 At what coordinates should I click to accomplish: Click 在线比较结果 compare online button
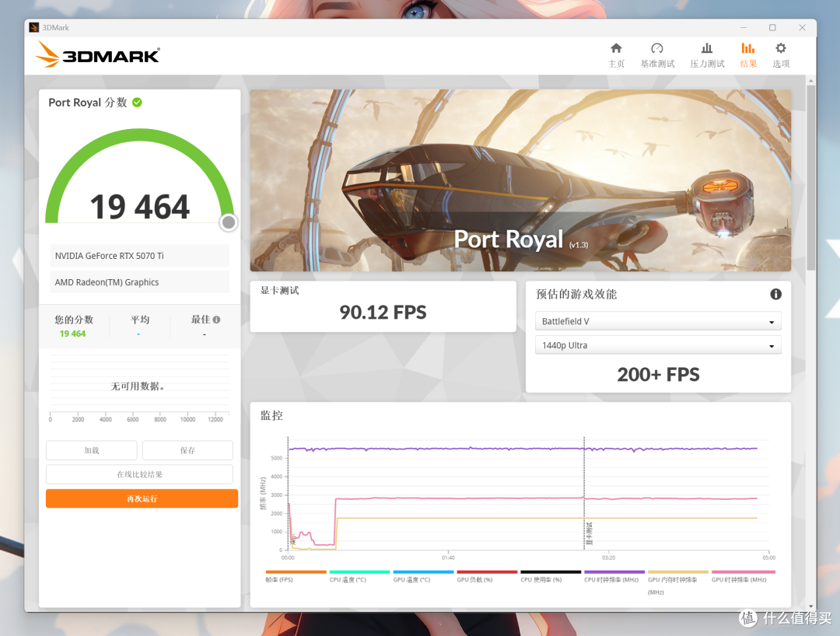click(x=139, y=474)
